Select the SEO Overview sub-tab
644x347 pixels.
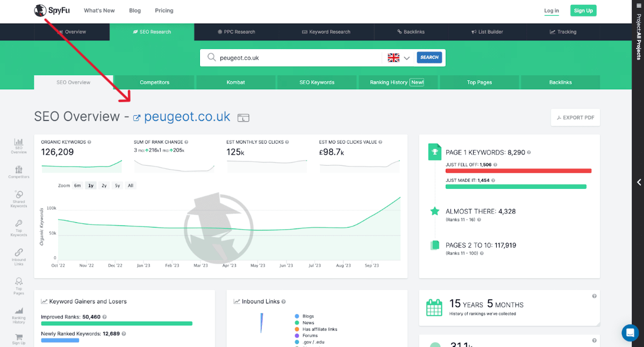(74, 82)
